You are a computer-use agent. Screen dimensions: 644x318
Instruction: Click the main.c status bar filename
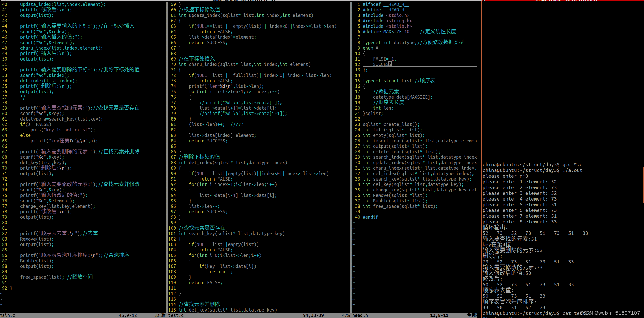[8, 315]
